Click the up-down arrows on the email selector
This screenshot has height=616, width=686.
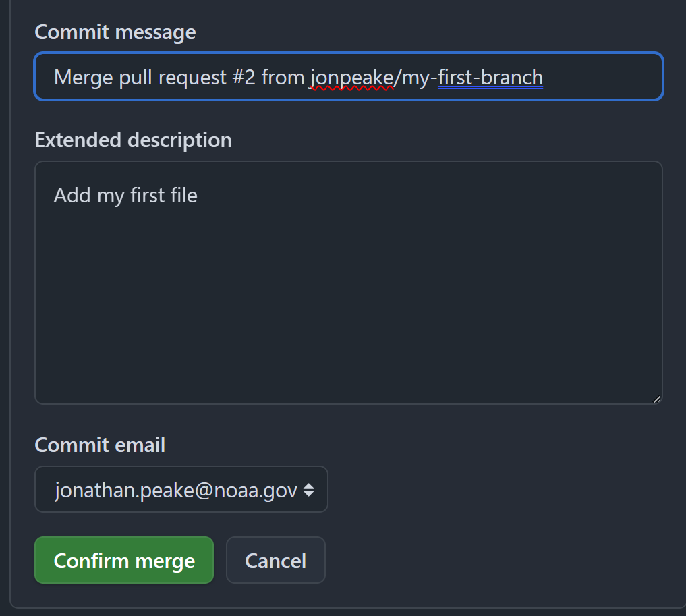pyautogui.click(x=309, y=490)
